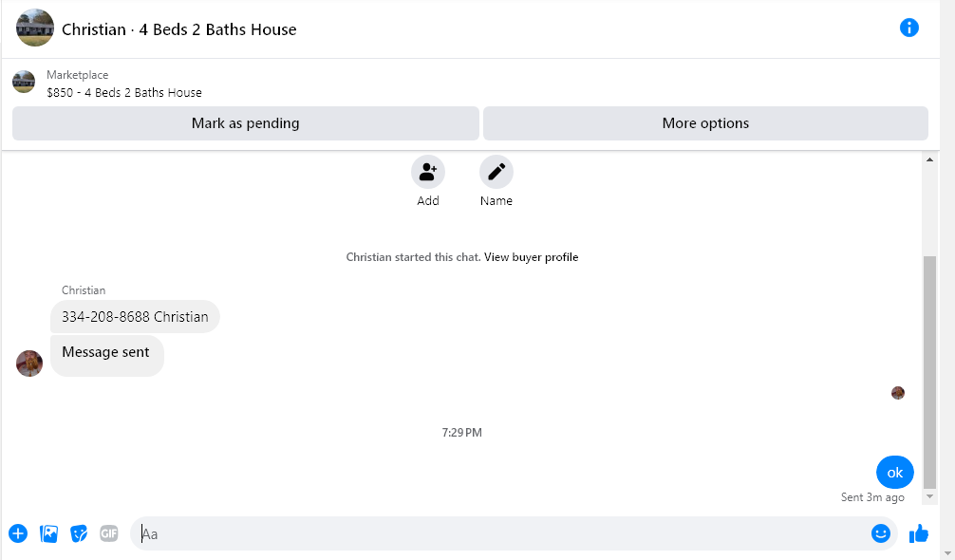Viewport: 955px width, 560px height.
Task: Open conversation information icon
Action: [x=908, y=28]
